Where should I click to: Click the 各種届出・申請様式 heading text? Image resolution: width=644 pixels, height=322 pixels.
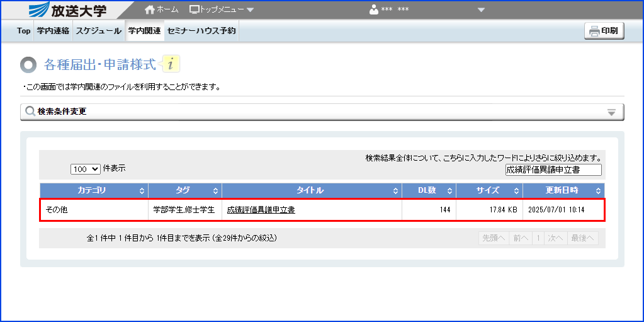coord(100,64)
